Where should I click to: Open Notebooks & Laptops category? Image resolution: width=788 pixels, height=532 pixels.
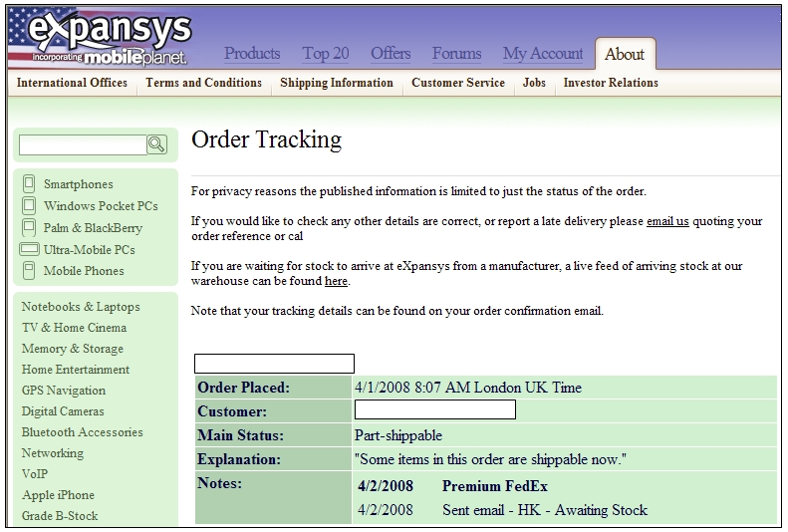pyautogui.click(x=81, y=307)
